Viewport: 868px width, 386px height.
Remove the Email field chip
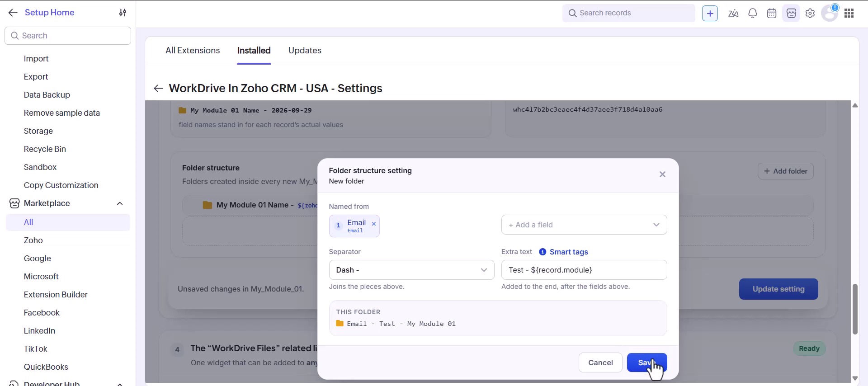[374, 224]
